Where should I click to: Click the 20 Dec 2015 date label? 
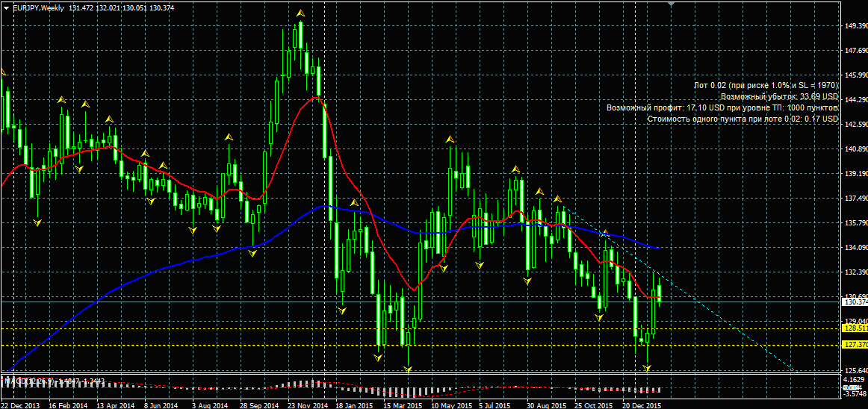(642, 405)
